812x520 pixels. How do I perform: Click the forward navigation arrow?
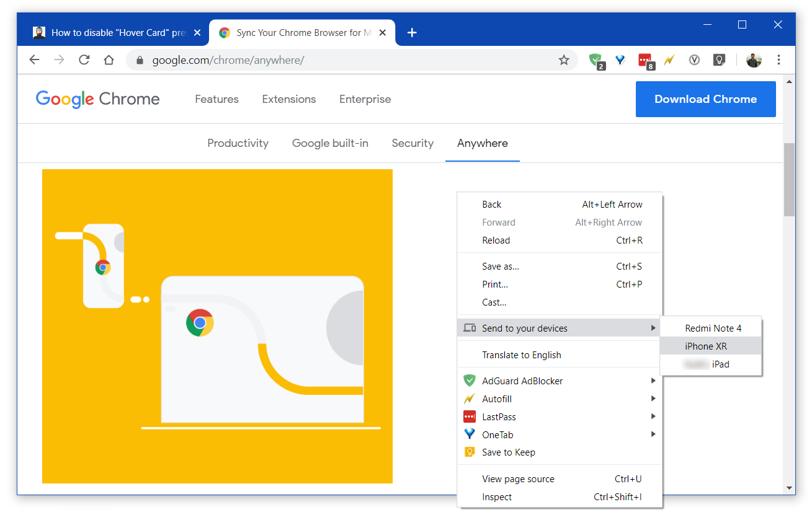click(60, 60)
